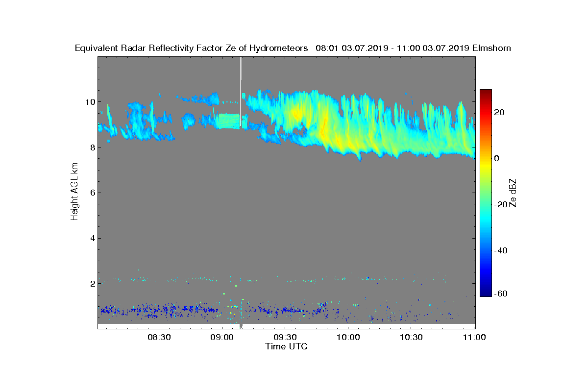This screenshot has height=392, width=588.
Task: Click the 'Height AGL km' axis label
Action: (74, 192)
